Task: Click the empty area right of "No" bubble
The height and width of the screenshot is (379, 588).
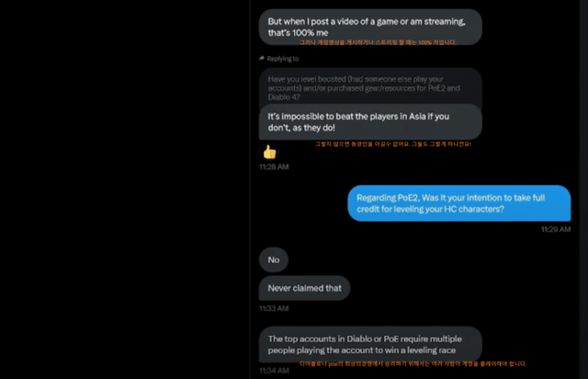Action: [413, 260]
